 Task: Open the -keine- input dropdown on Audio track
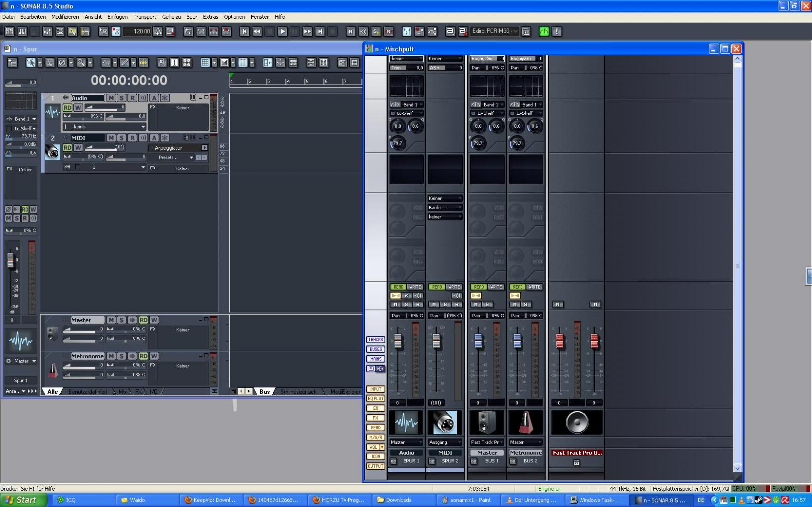point(105,127)
